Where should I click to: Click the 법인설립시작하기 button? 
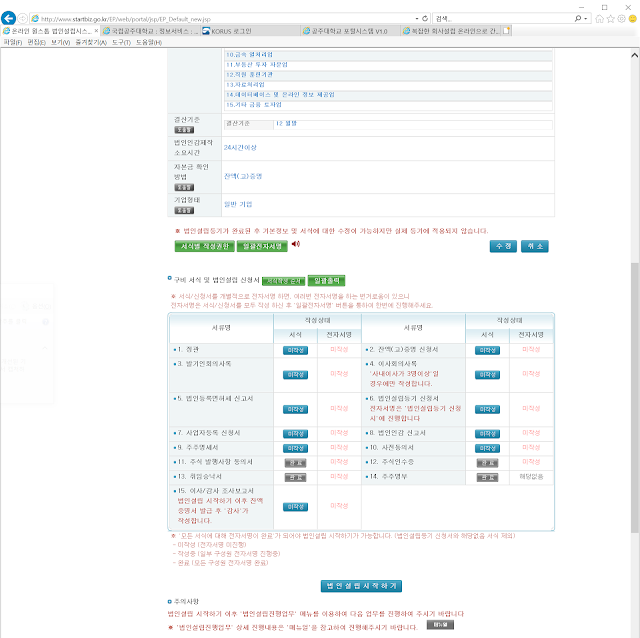coord(361,586)
